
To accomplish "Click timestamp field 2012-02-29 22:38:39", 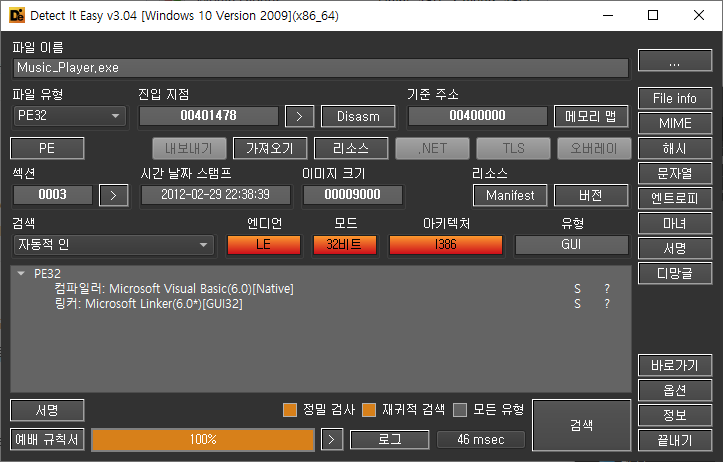I will (215, 195).
